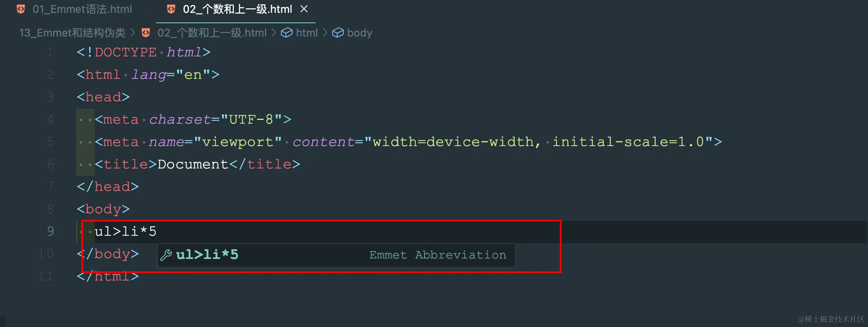Screen dimensions: 868x327
Task: Click the closing body tag on line 10
Action: point(108,254)
